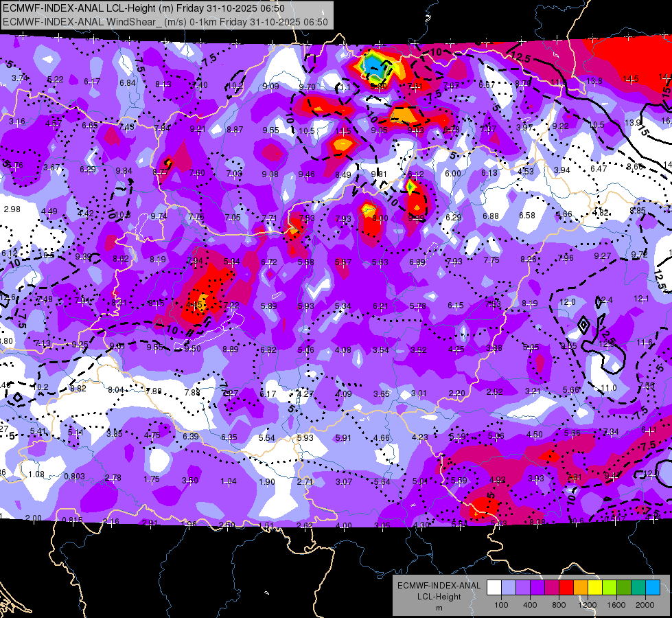The height and width of the screenshot is (618, 672).
Task: Pick the lime green legend swatch
Action: (610, 588)
